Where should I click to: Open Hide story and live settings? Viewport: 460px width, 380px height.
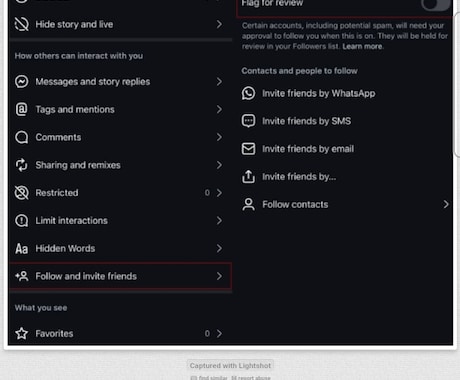coord(121,24)
